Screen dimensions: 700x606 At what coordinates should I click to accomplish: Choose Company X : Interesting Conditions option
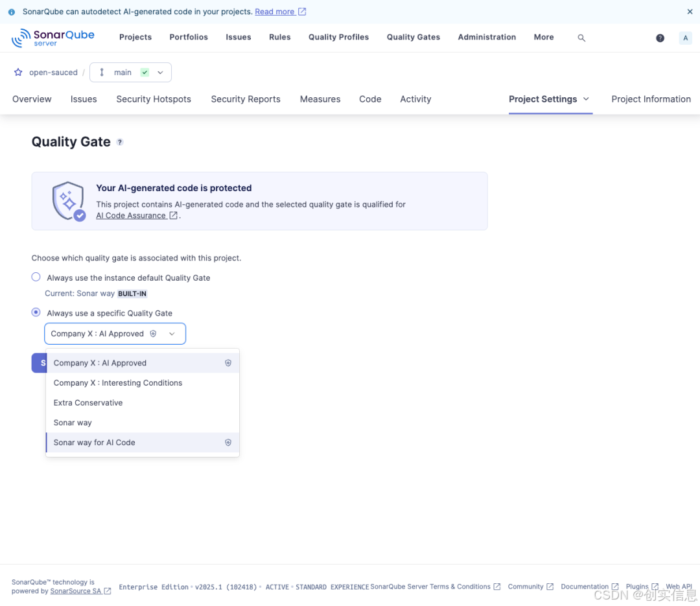point(143,382)
